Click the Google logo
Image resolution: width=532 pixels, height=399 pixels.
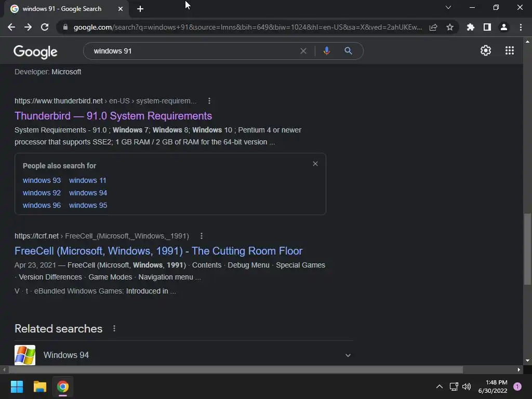pyautogui.click(x=35, y=51)
